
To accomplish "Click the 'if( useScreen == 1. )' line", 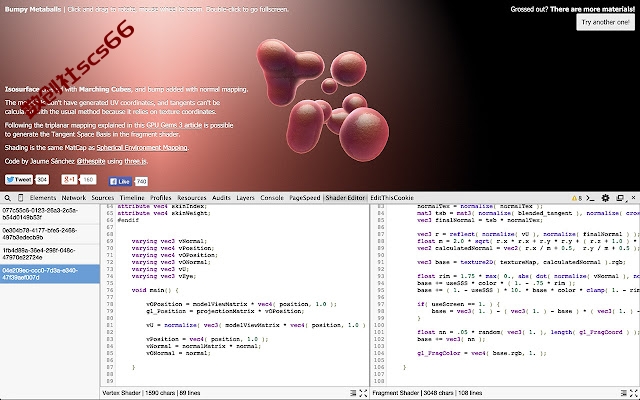I will tap(458, 304).
